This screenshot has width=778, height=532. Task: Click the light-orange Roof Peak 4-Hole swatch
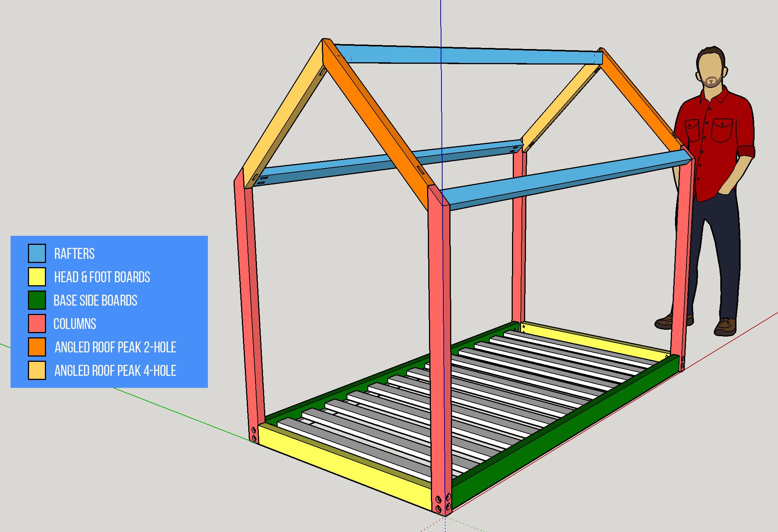(37, 371)
